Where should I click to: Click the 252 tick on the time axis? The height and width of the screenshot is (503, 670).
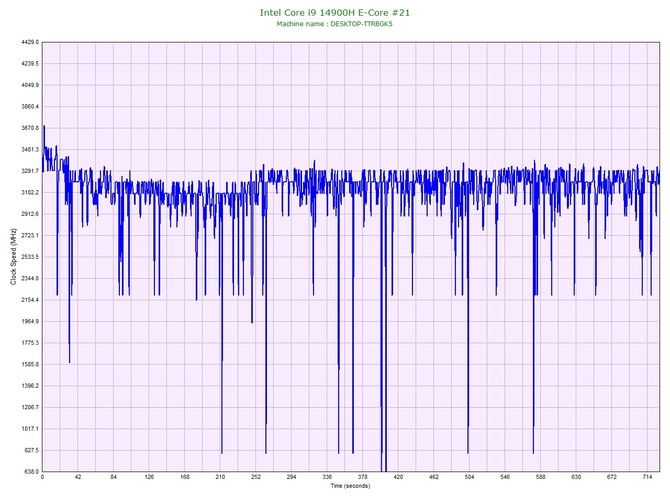tap(256, 477)
